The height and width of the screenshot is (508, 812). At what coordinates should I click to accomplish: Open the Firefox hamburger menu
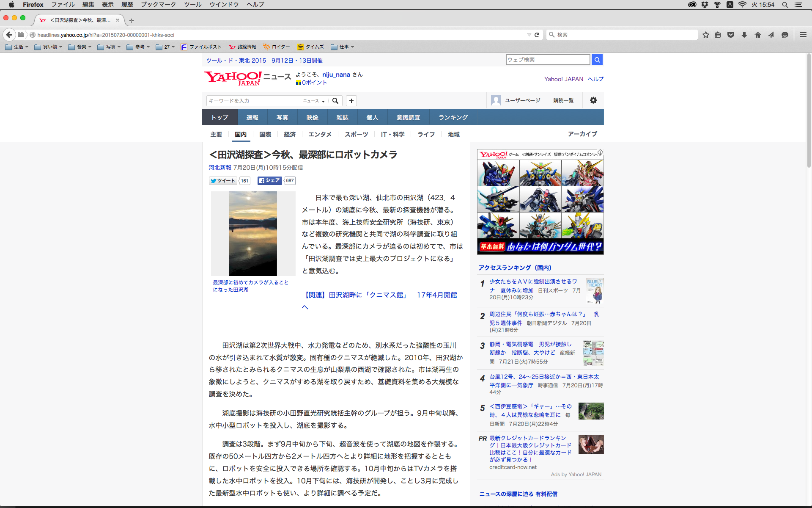(x=803, y=35)
